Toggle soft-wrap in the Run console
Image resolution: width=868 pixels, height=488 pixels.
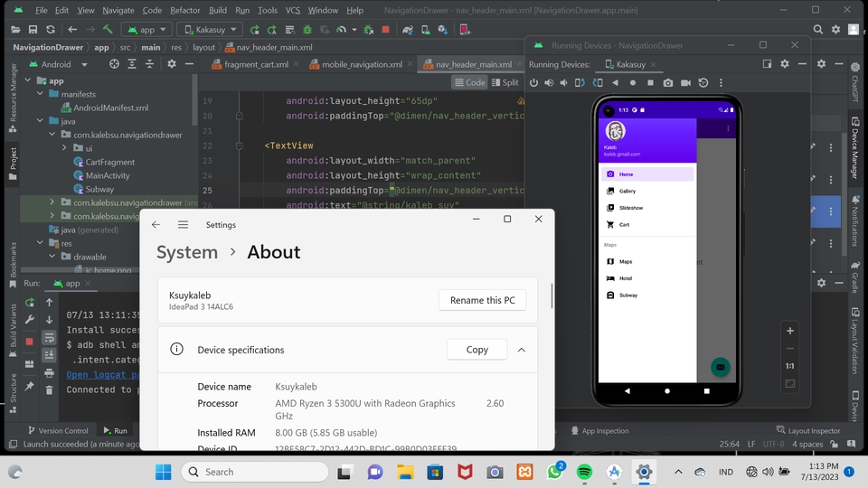coord(49,335)
